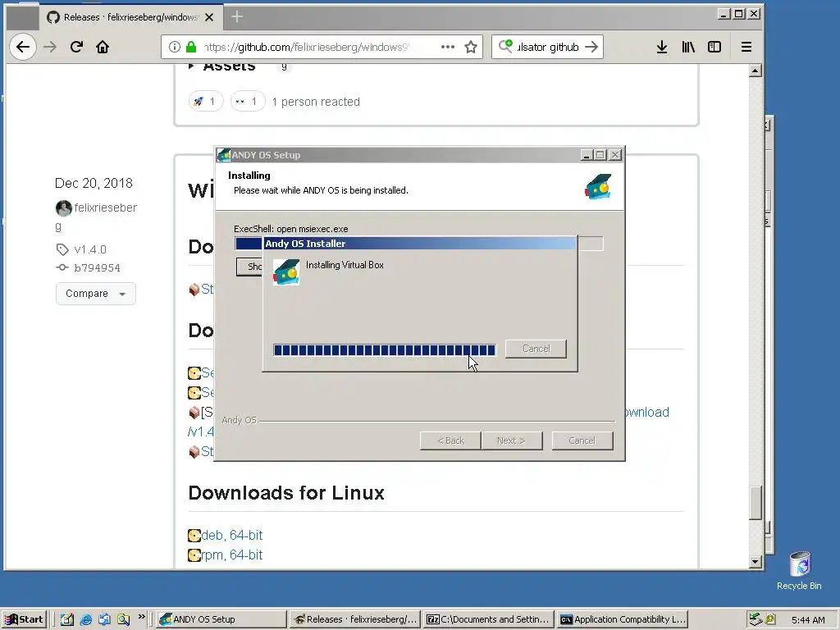Viewport: 840px width, 630px height.
Task: Download the rpm, 64-bit package
Action: pos(231,555)
